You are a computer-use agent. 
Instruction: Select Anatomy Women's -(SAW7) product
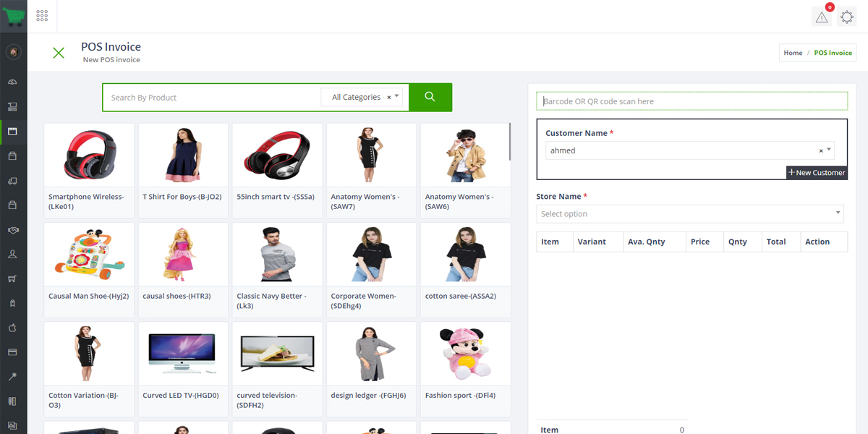point(371,171)
